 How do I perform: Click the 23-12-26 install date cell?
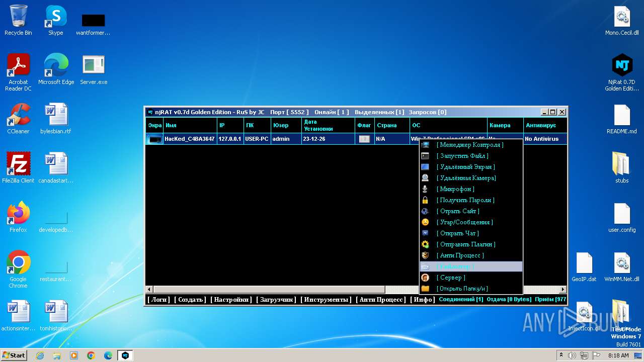pos(328,139)
